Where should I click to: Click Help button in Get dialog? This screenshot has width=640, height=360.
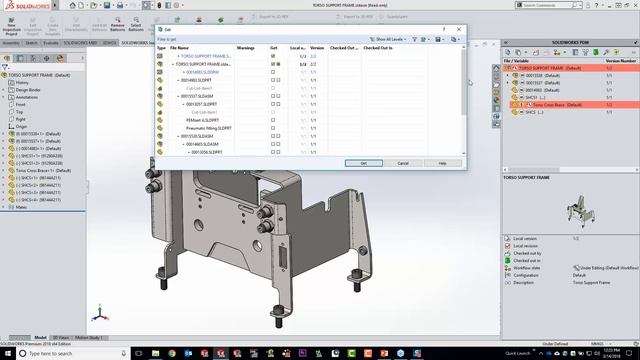(x=442, y=163)
